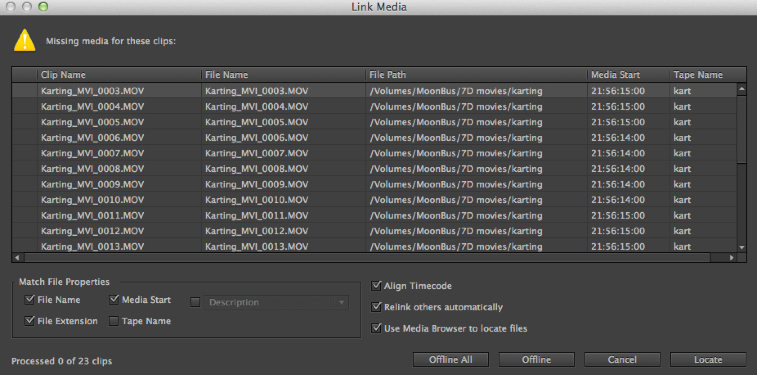Click the green zoom window button
Viewport: 757px width, 375px height.
pyautogui.click(x=43, y=7)
